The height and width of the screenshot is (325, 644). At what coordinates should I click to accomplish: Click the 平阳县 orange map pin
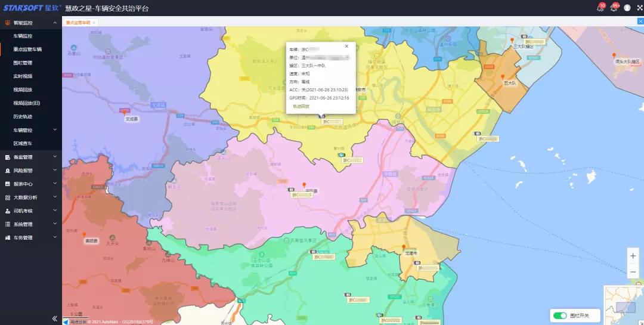click(304, 185)
